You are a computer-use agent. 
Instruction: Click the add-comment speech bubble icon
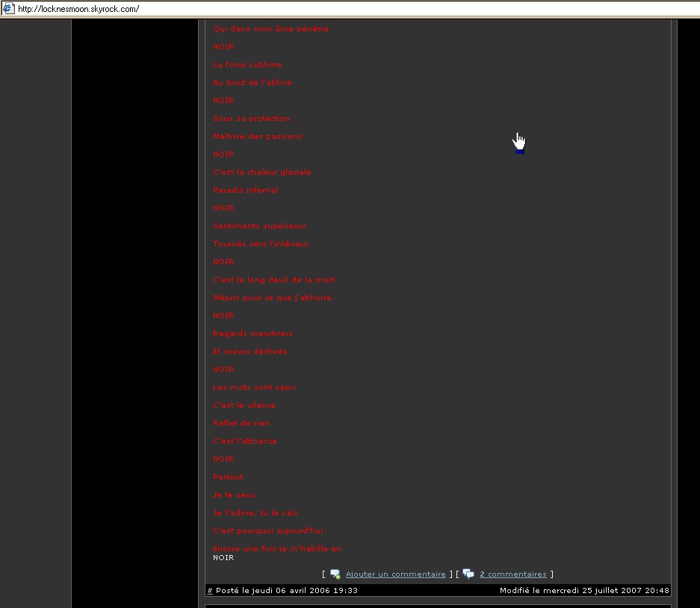tap(335, 574)
